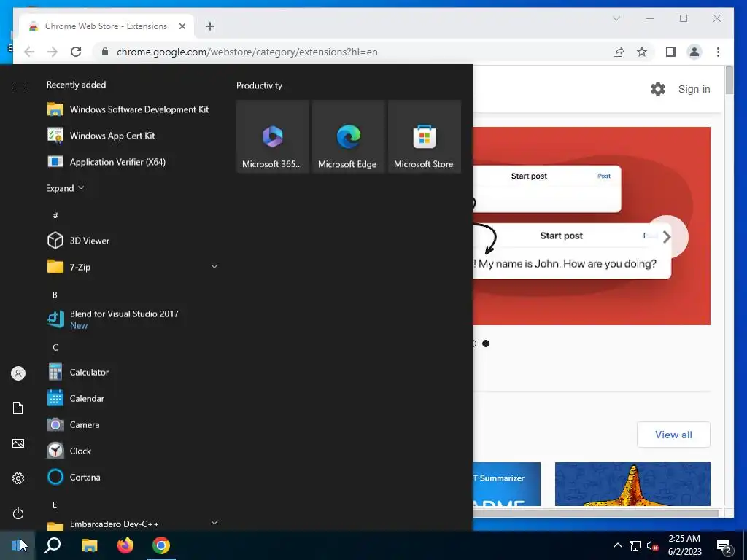Share this page from address bar
The height and width of the screenshot is (560, 747).
tap(619, 52)
